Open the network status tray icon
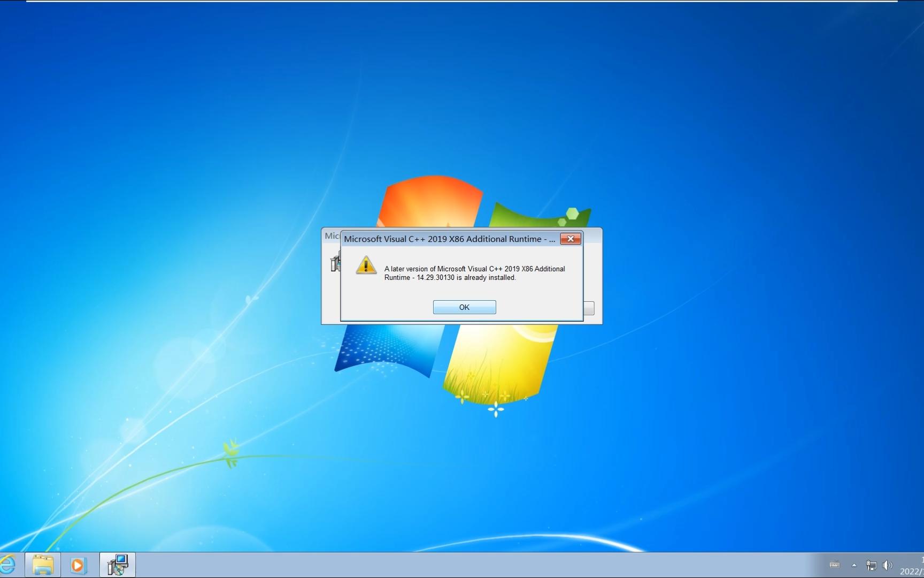Viewport: 924px width, 578px height. (871, 565)
